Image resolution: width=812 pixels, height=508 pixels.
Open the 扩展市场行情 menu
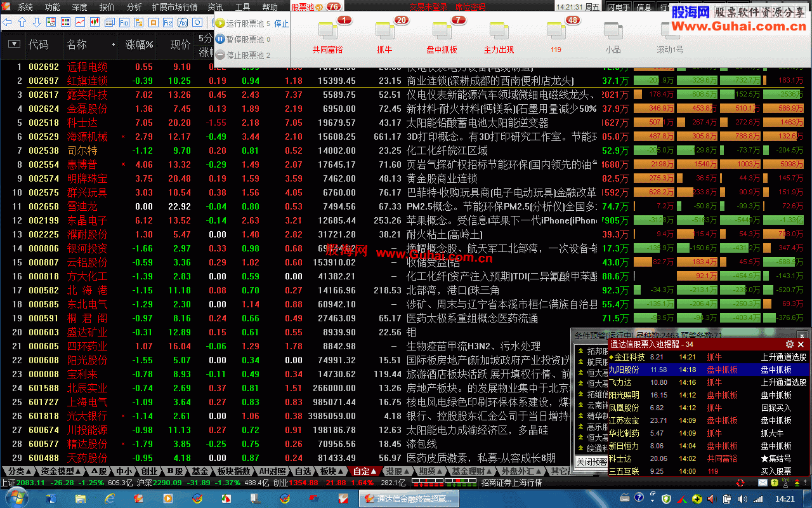(x=174, y=8)
